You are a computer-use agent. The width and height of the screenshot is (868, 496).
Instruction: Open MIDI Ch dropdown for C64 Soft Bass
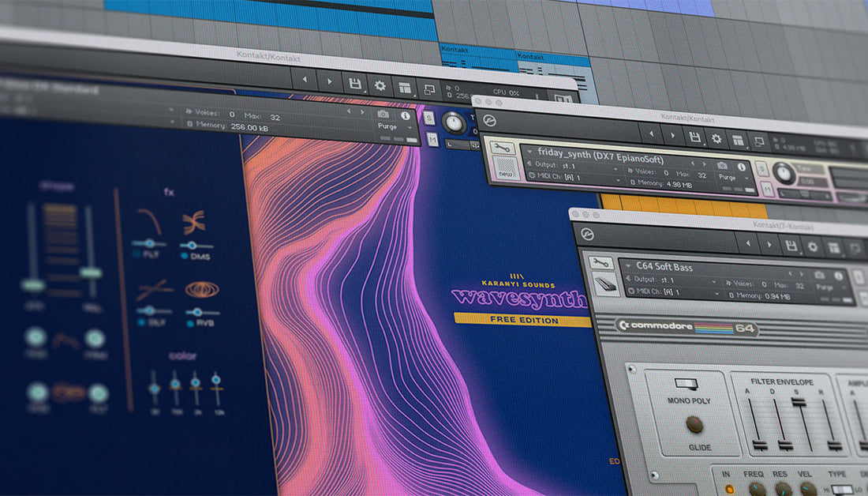[x=674, y=291]
